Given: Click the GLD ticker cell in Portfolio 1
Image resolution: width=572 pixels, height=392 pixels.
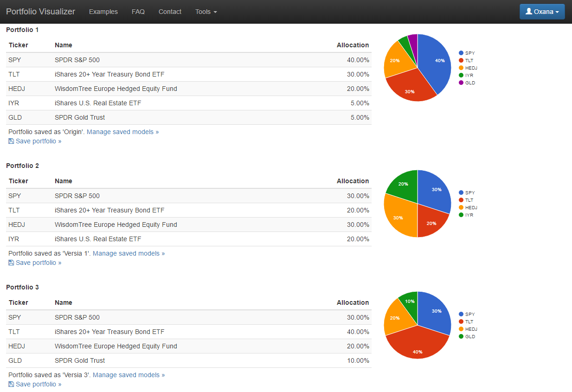Looking at the screenshot, I should [x=15, y=117].
